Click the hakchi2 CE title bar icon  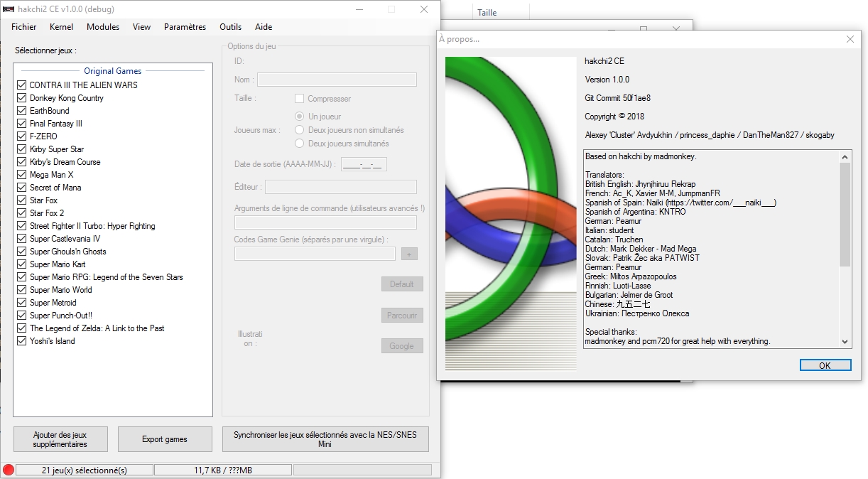[x=8, y=9]
